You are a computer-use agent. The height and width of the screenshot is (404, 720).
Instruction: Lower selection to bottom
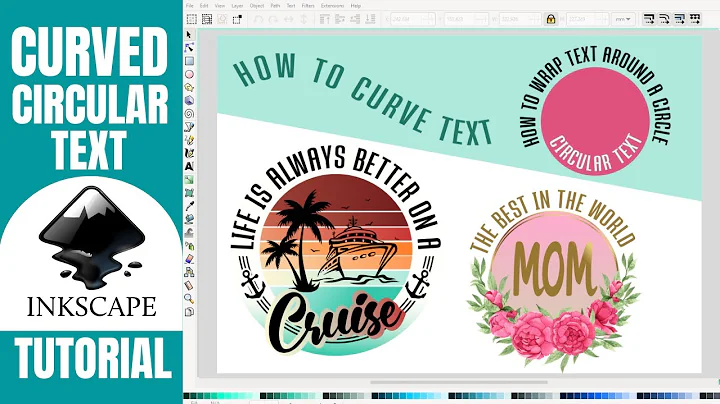point(370,19)
